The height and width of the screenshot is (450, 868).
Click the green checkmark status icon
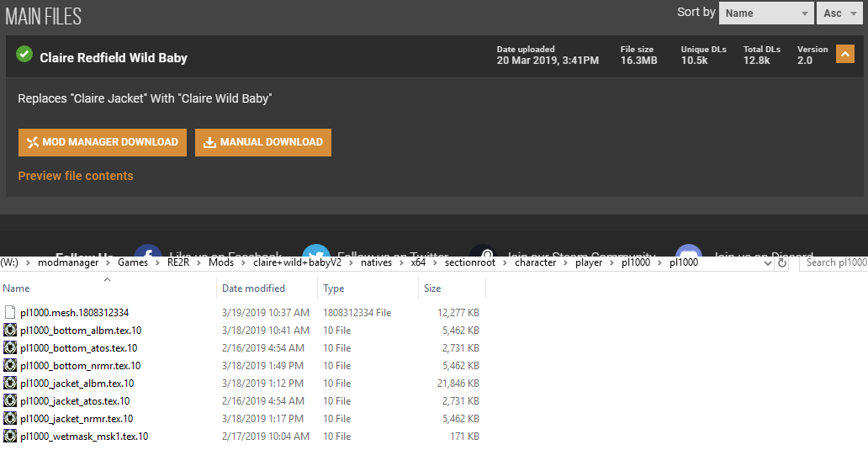pyautogui.click(x=24, y=54)
